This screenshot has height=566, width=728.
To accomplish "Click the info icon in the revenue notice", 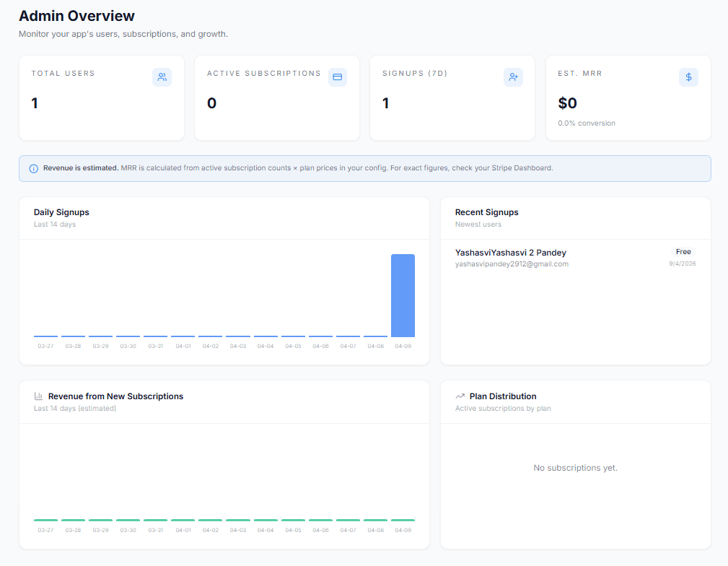I will pyautogui.click(x=33, y=169).
